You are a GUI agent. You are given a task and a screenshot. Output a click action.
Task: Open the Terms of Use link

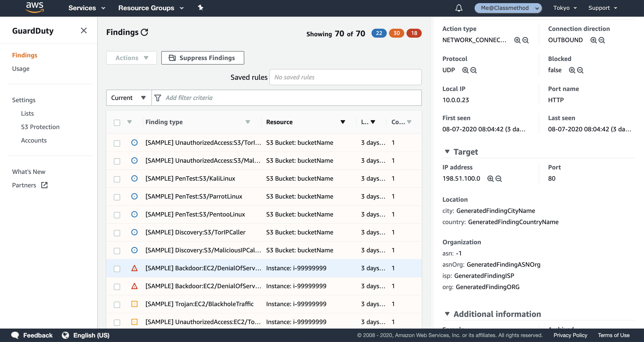614,335
